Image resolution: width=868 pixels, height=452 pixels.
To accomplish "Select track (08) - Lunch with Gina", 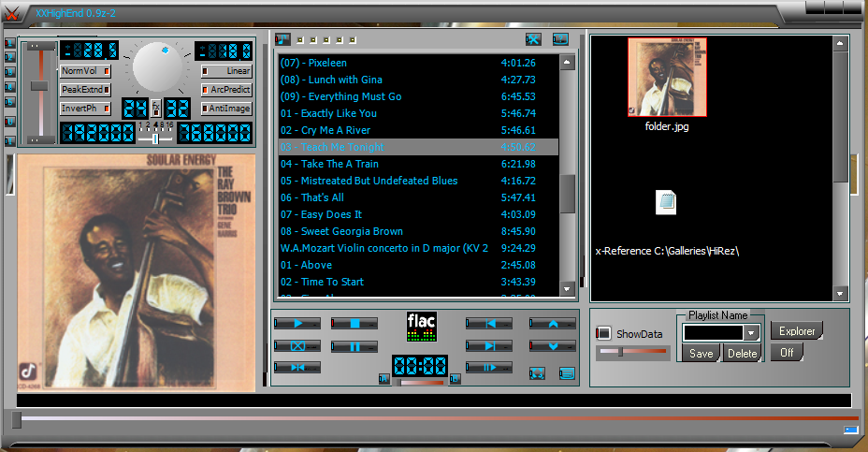I will click(418, 80).
